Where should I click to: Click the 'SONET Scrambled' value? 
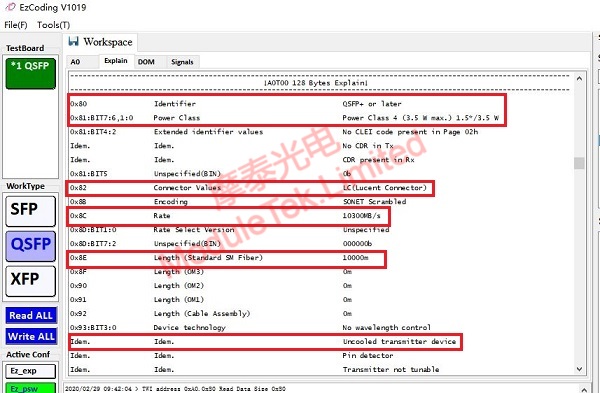click(374, 202)
